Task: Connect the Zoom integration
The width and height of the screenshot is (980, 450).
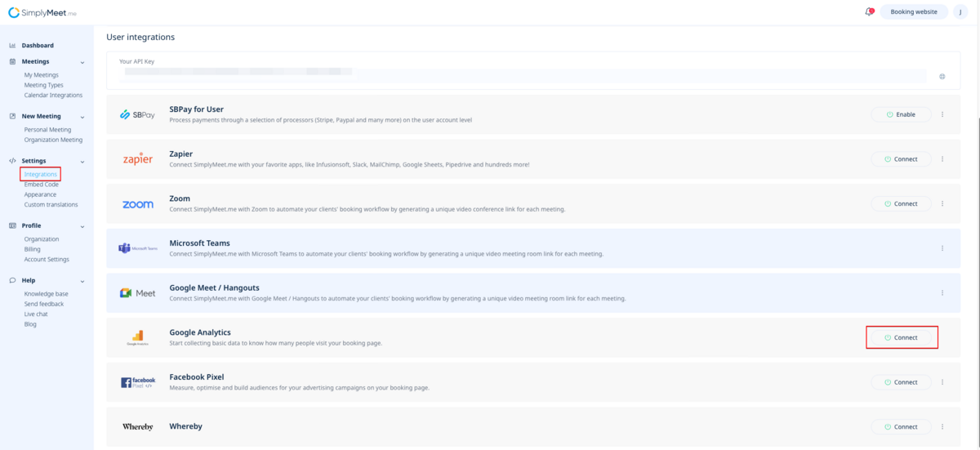Action: (x=901, y=203)
